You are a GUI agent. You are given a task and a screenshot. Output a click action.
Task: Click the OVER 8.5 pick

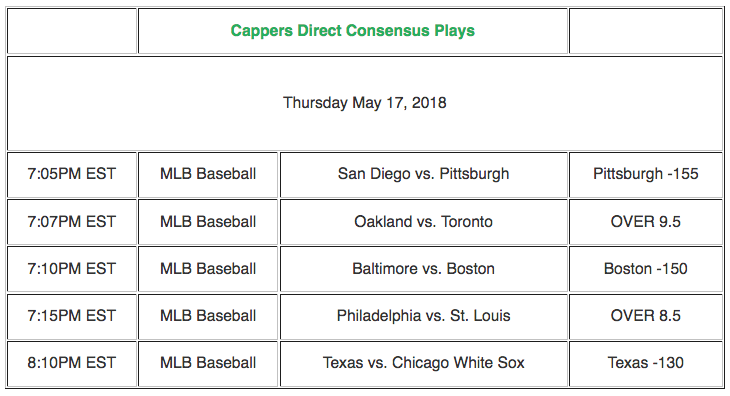click(645, 316)
